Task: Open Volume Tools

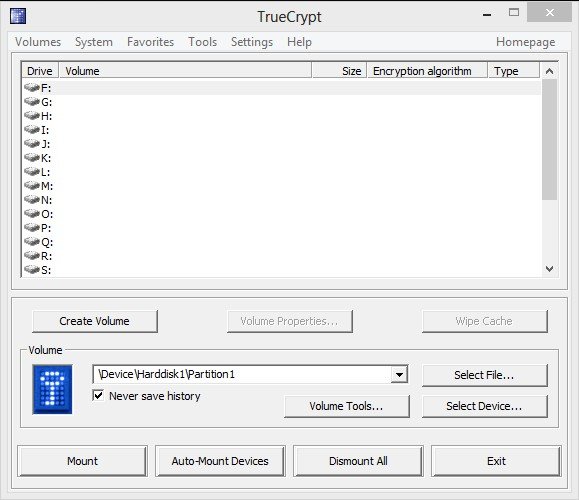Action: pyautogui.click(x=347, y=406)
